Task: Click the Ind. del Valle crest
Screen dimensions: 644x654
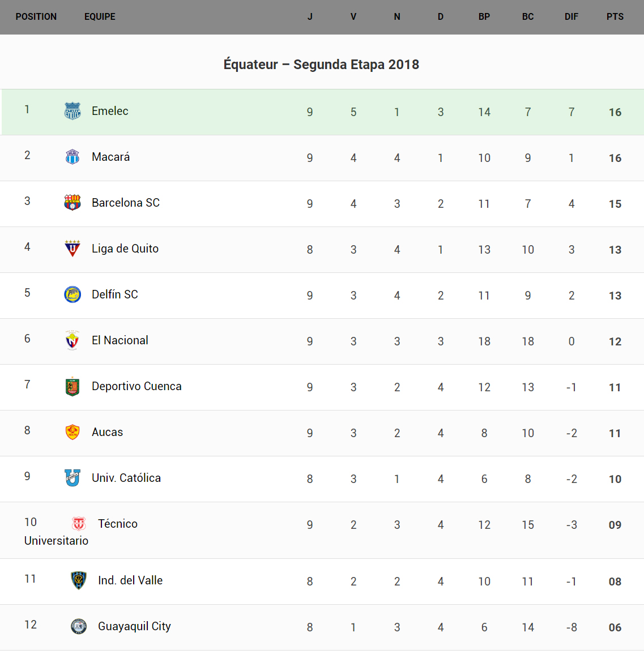Action: [79, 580]
